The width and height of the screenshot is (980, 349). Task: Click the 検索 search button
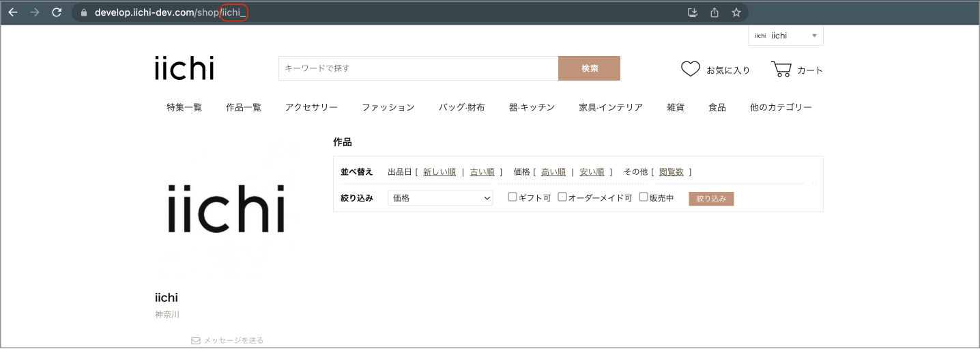click(590, 68)
